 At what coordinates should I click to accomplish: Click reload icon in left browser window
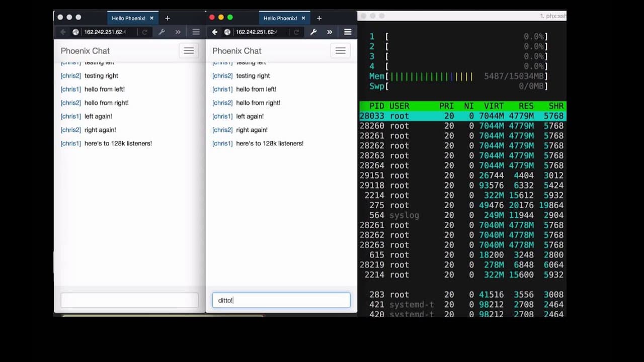pyautogui.click(x=144, y=32)
